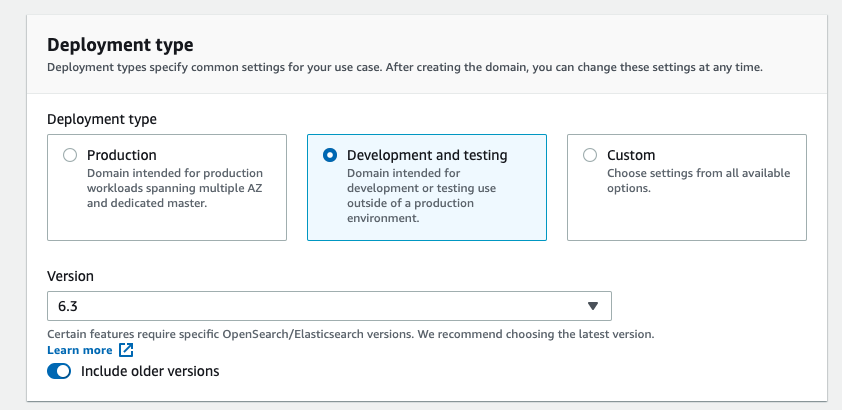Click the Production option title text
Screen dimensions: 842x410
122,155
